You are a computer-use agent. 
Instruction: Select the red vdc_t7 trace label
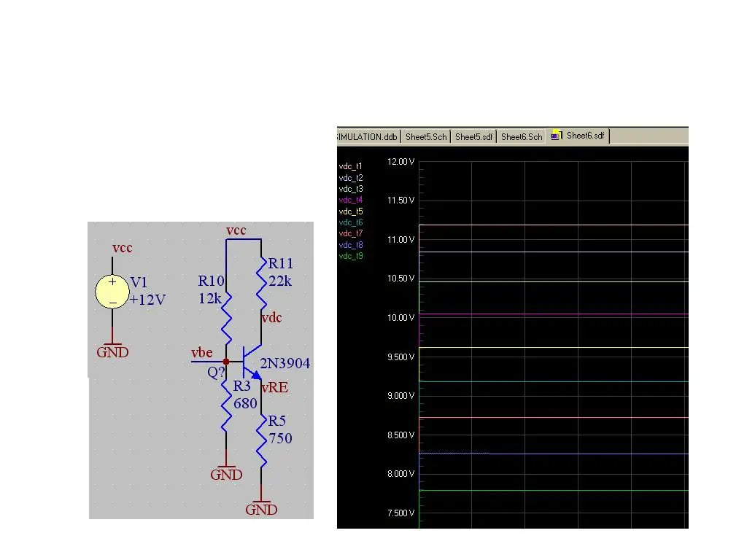pos(351,233)
